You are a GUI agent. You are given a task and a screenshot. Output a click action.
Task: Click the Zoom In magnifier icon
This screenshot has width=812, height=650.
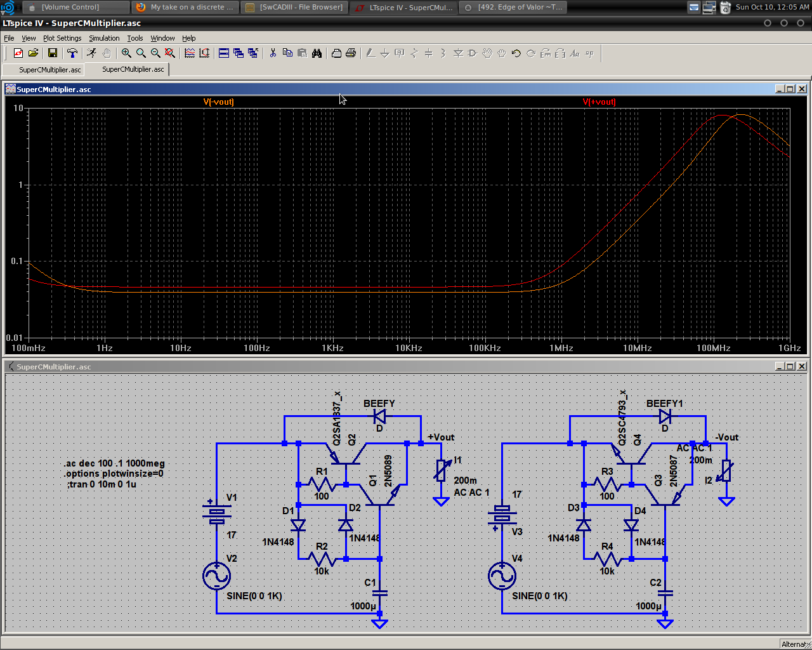click(126, 53)
